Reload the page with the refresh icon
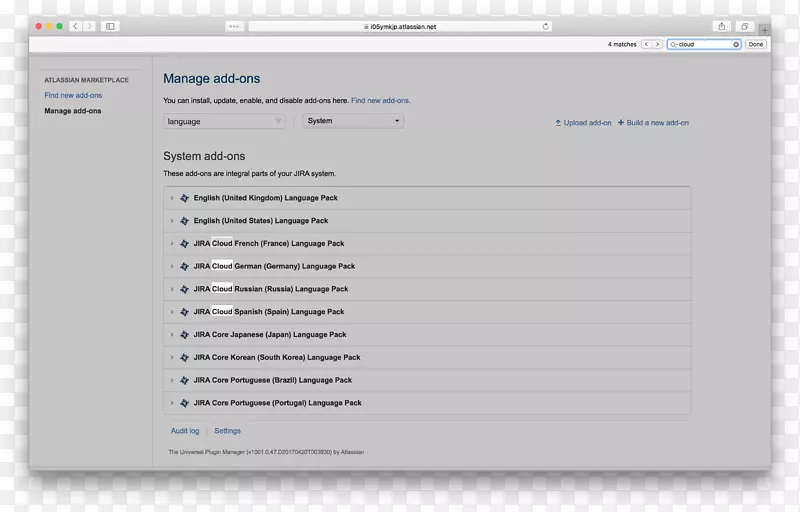 tap(546, 27)
